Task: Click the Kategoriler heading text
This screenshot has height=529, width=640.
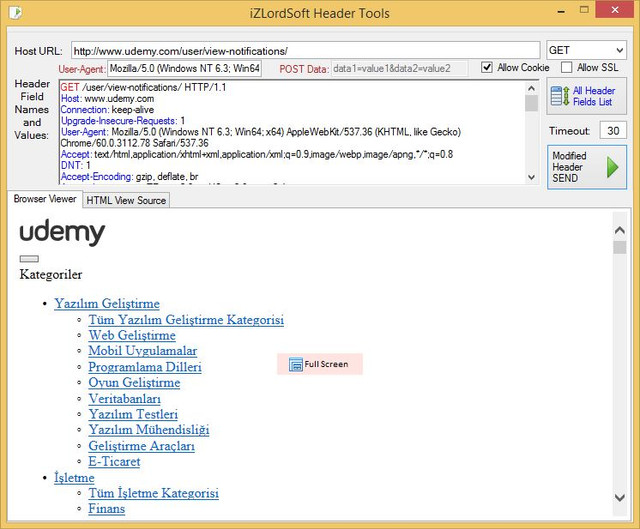Action: pyautogui.click(x=51, y=275)
